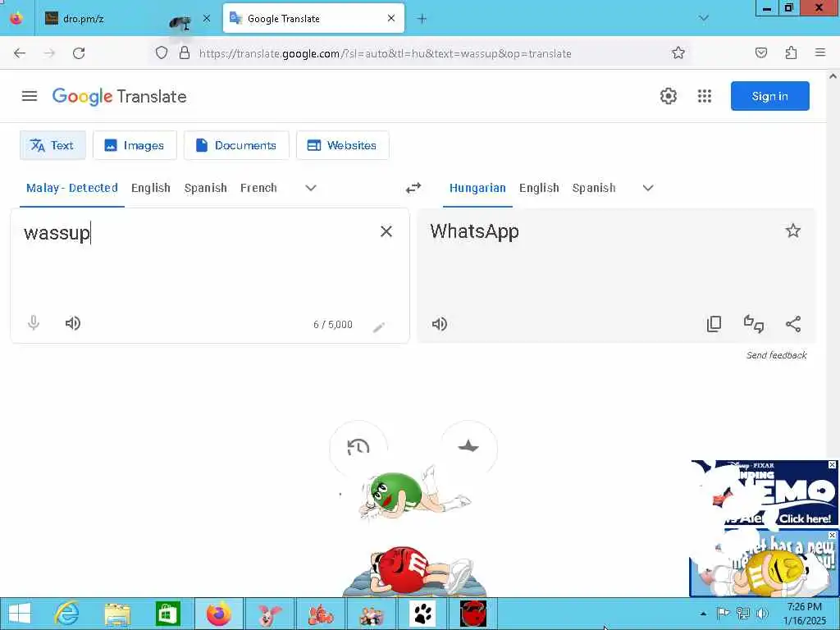
Task: Open a new browser tab
Action: click(422, 19)
